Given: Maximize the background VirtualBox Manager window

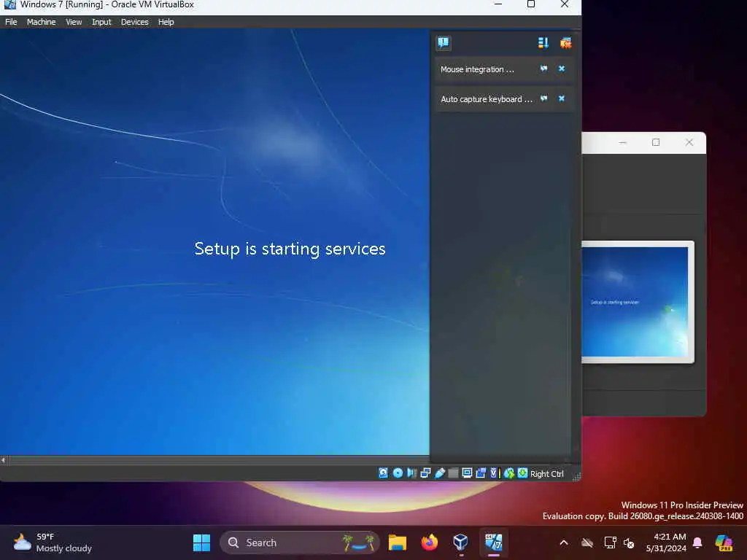Looking at the screenshot, I should [656, 142].
